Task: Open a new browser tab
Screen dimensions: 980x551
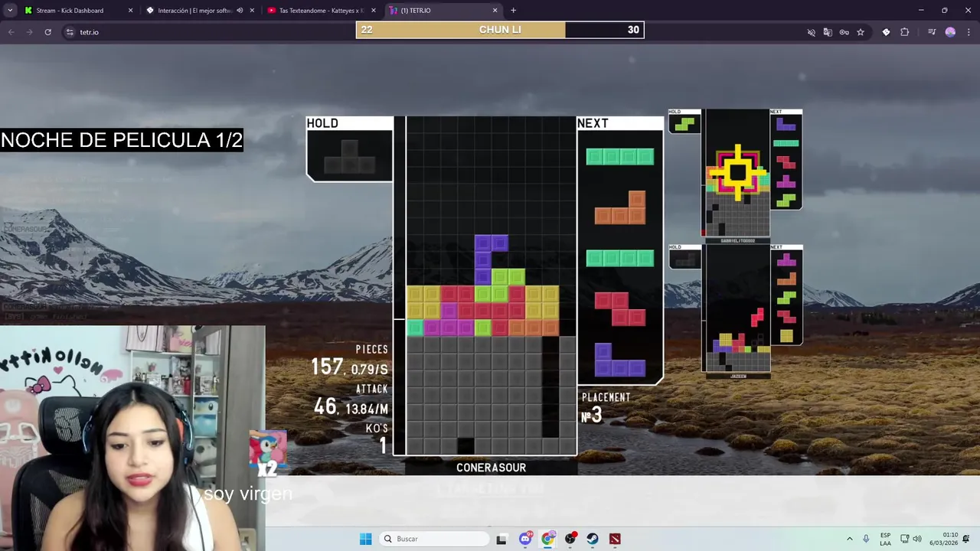Action: point(513,11)
